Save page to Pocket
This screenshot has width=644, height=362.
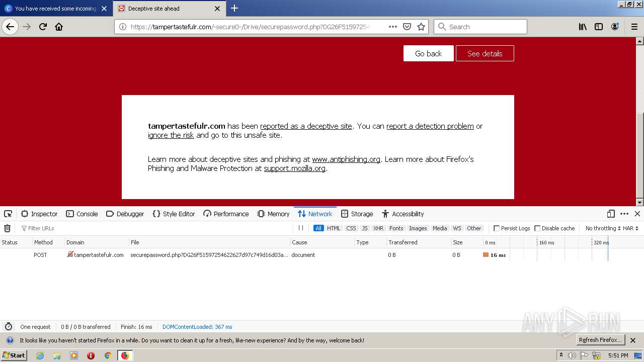coord(407,27)
